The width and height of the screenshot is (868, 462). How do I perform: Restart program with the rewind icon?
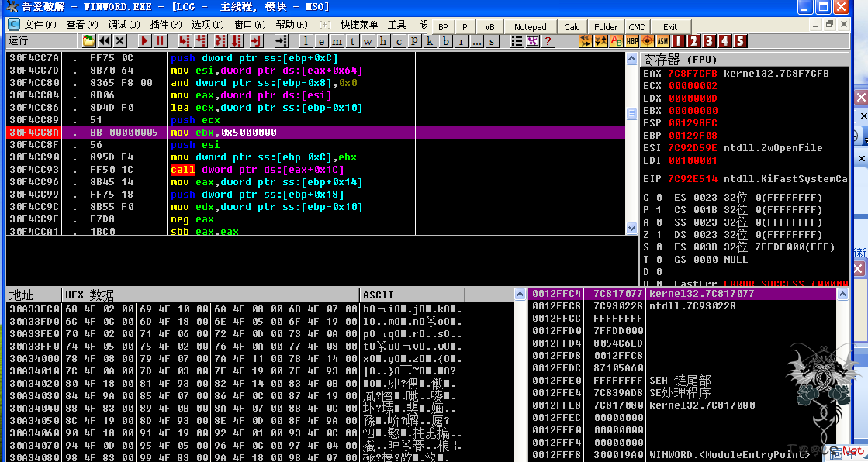click(x=104, y=41)
